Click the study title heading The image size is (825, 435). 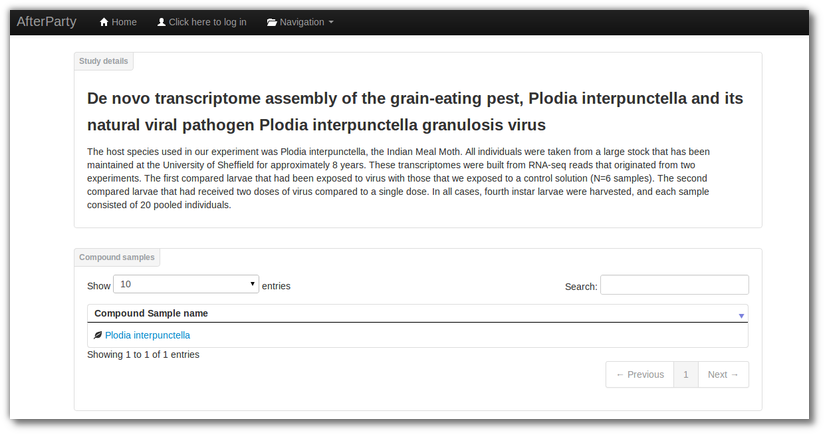click(415, 112)
